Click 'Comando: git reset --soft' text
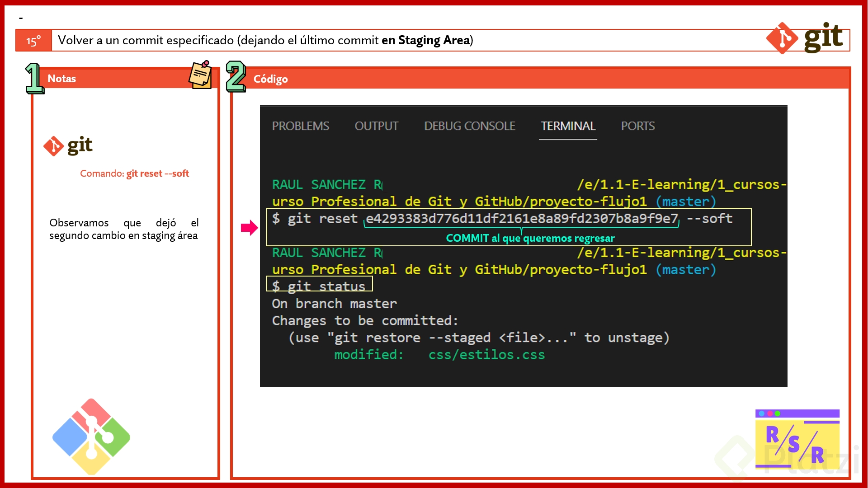 tap(134, 174)
